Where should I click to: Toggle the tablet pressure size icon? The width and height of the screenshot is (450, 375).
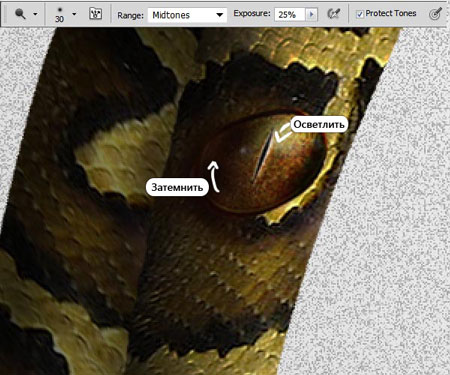435,14
